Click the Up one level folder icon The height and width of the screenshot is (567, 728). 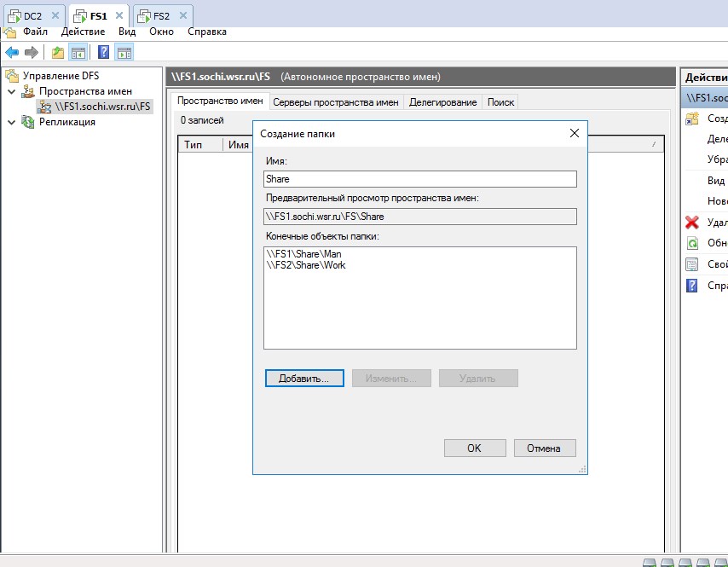[58, 53]
